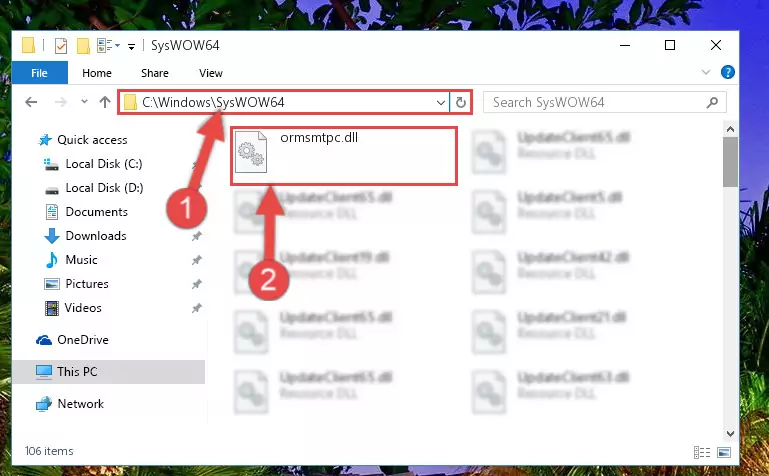Select Quick access in navigation pane
Viewport: 769px width, 476px height.
pyautogui.click(x=92, y=140)
